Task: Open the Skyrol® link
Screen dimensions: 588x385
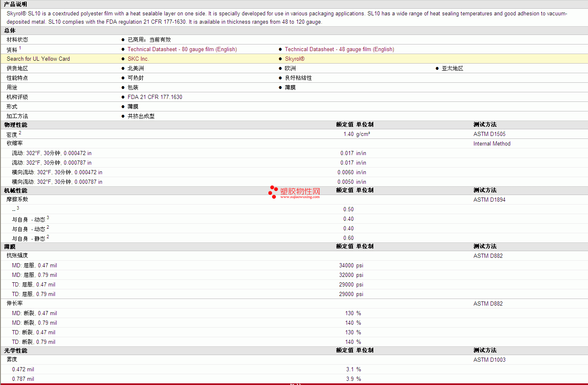Action: pyautogui.click(x=295, y=59)
